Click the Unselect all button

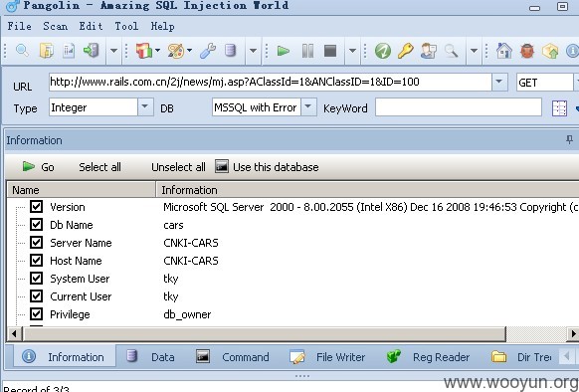(x=178, y=167)
